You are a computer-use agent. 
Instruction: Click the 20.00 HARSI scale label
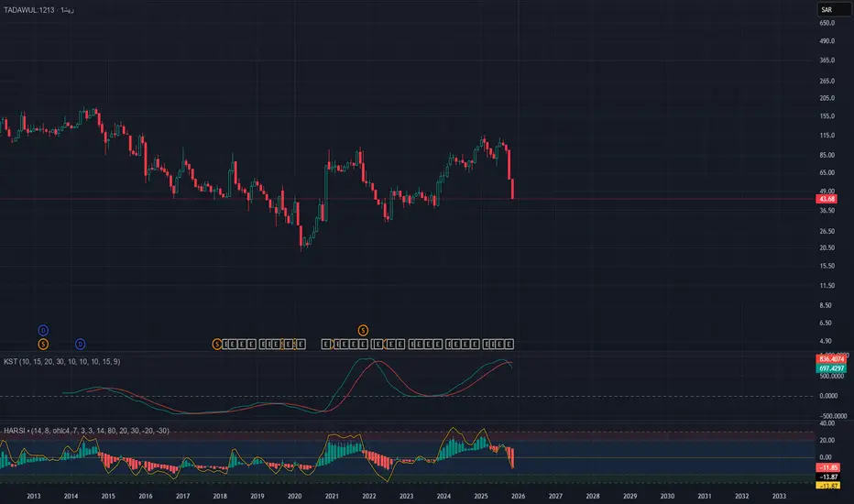[827, 440]
